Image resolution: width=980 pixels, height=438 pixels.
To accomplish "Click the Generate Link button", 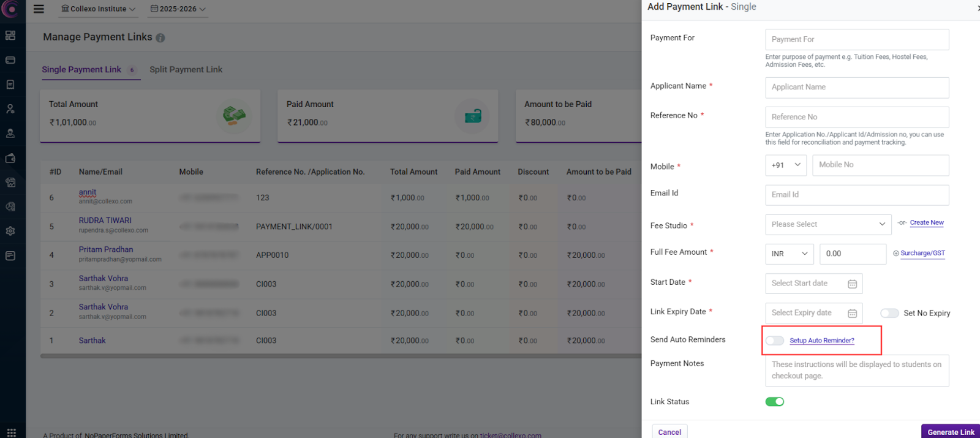I will [x=951, y=432].
